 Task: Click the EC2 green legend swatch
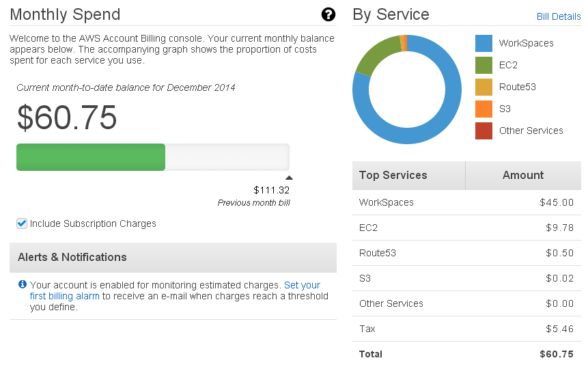pos(484,65)
